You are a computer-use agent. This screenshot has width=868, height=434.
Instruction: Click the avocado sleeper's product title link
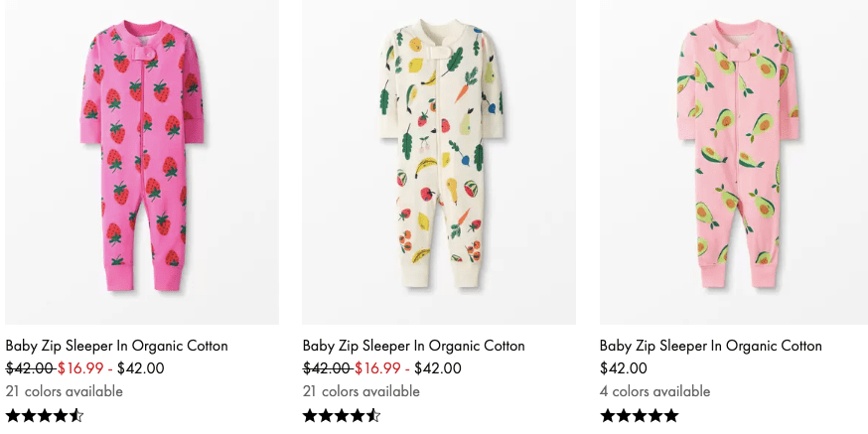[711, 346]
